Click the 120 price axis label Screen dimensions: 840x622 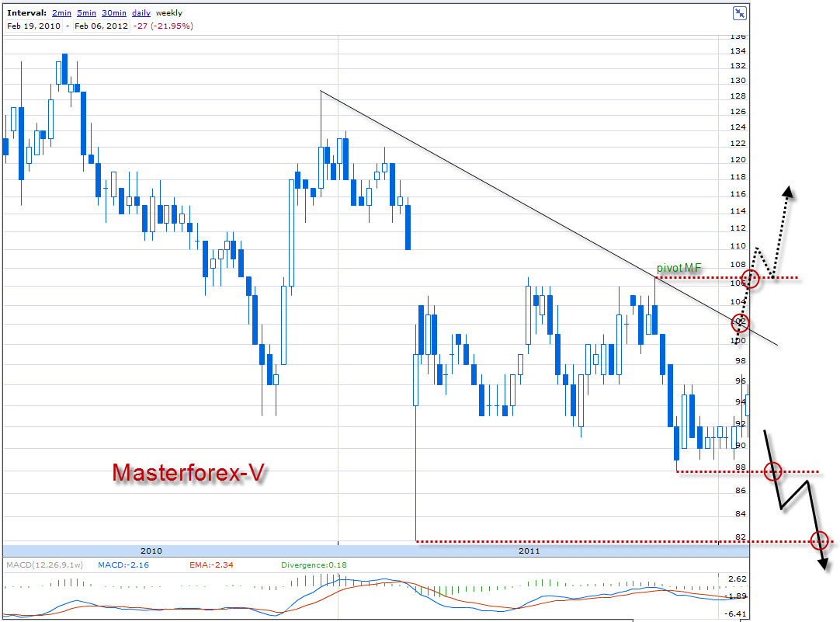(738, 160)
